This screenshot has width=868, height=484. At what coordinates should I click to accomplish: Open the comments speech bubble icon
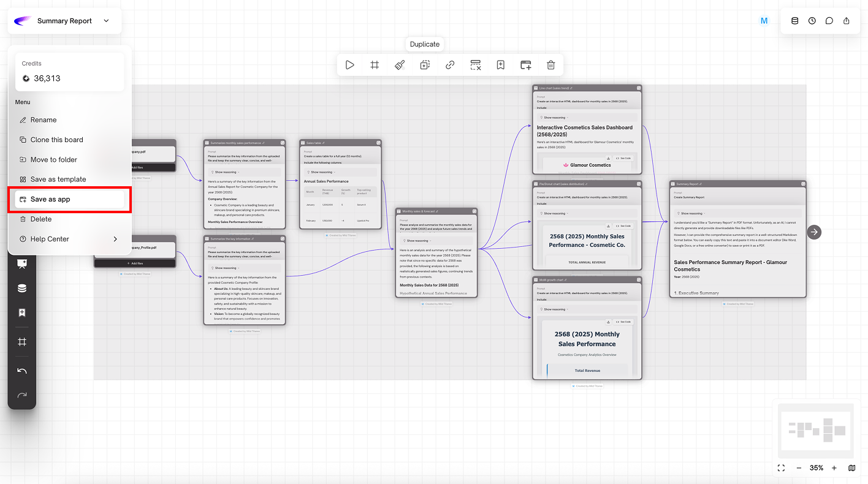[829, 21]
